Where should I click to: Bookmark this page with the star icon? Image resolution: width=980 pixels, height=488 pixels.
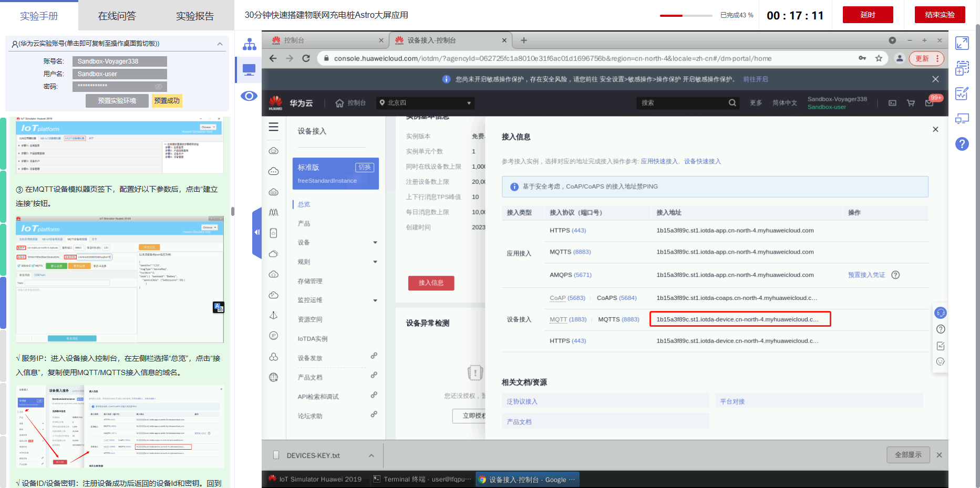coord(879,58)
